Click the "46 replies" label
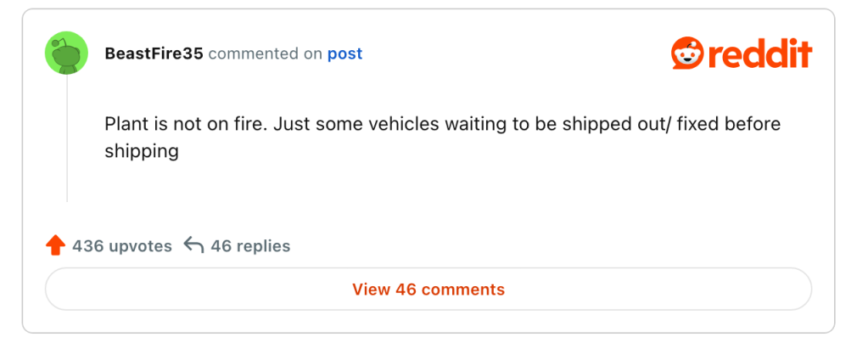This screenshot has height=354, width=868. [x=250, y=246]
